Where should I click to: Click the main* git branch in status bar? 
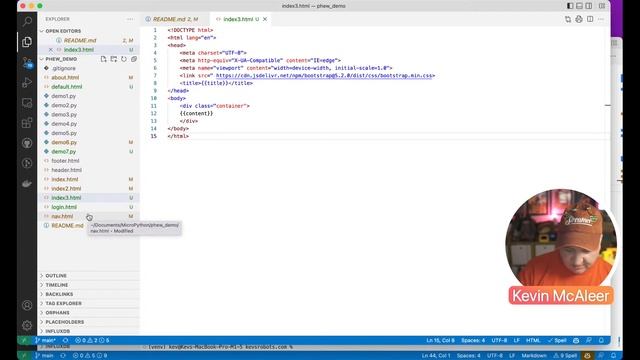(46, 340)
